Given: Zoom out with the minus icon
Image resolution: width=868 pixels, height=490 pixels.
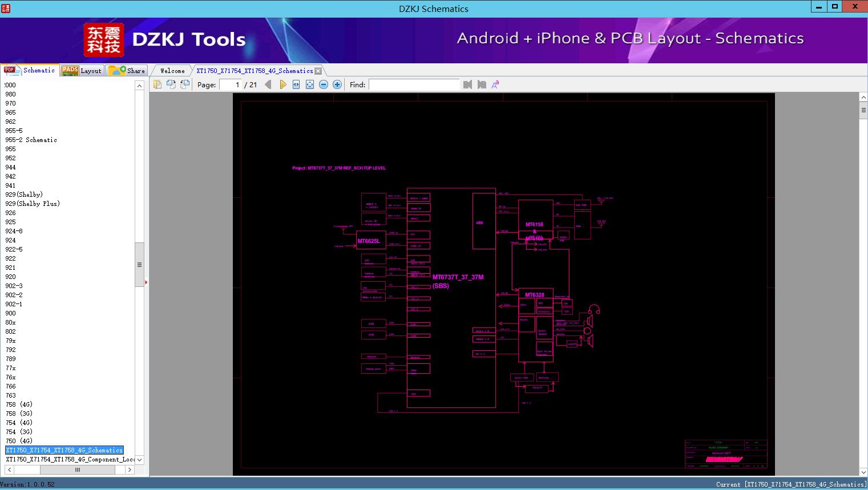Looking at the screenshot, I should tap(324, 84).
